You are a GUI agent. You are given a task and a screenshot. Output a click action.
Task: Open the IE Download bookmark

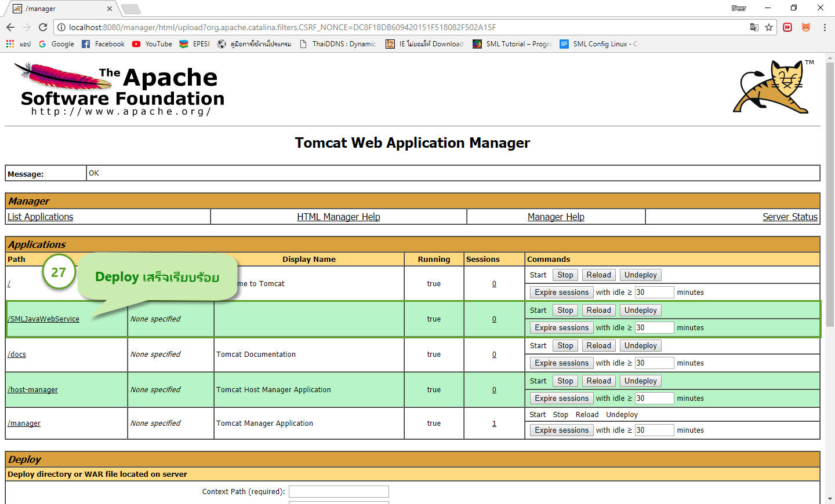424,44
